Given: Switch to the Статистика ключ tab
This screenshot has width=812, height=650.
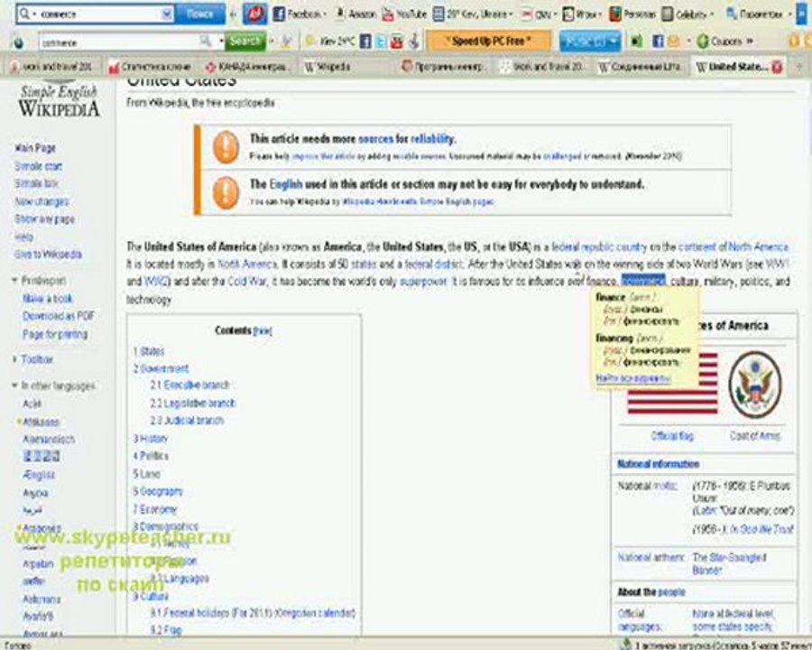Looking at the screenshot, I should click(150, 67).
